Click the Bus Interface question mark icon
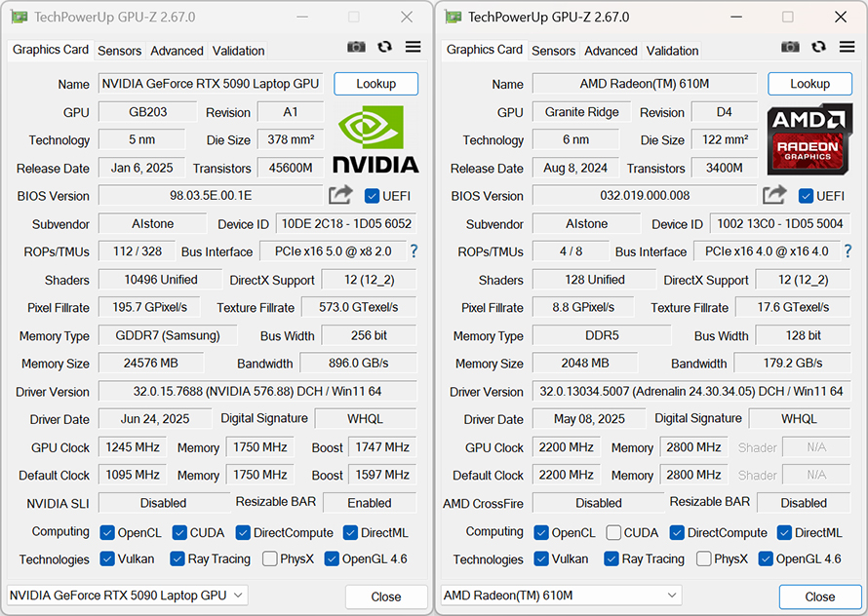Viewport: 868px width, 616px height. [x=414, y=251]
